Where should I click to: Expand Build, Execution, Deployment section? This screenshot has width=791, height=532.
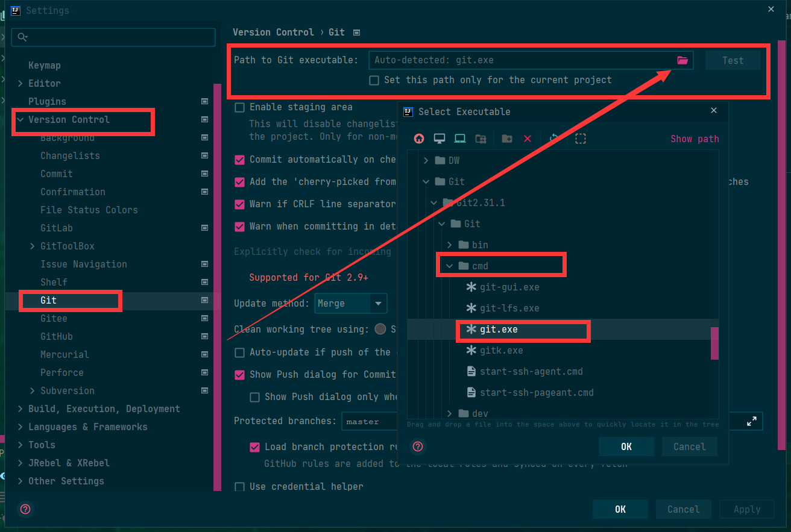click(x=20, y=409)
